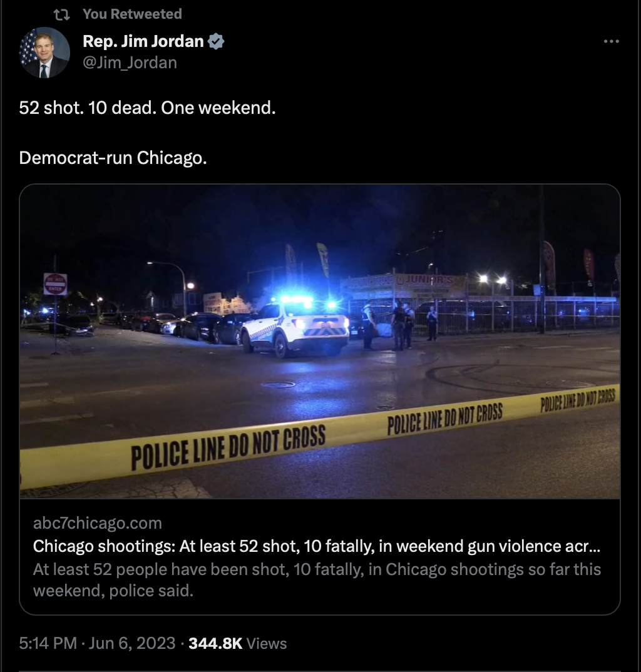
Task: Click the yellow police tape in the photo
Action: tap(320, 437)
